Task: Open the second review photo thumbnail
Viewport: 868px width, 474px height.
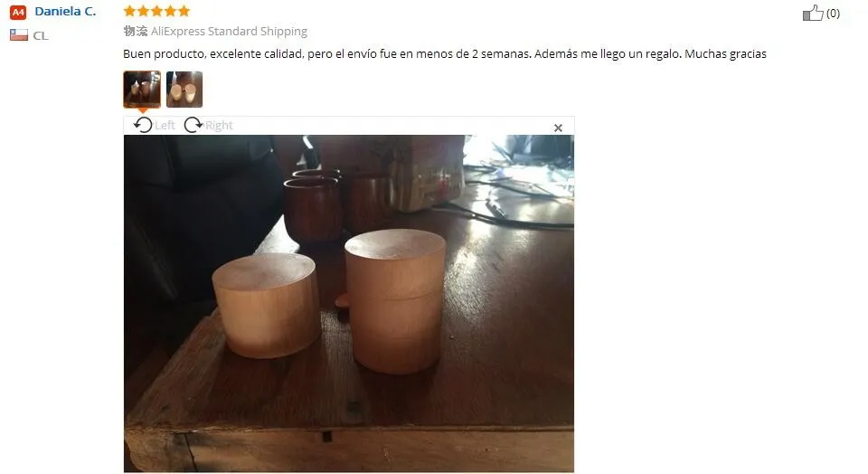Action: point(184,90)
